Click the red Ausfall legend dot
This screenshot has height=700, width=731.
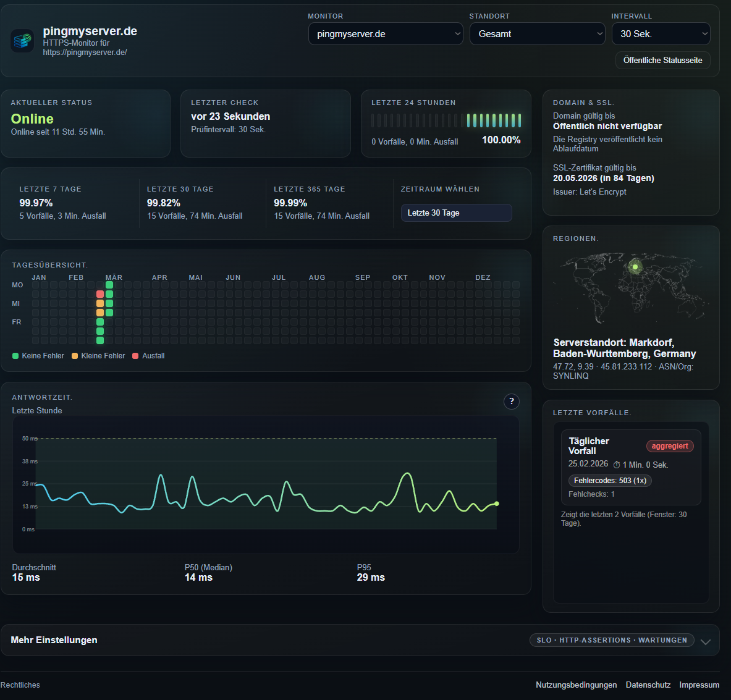coord(135,356)
